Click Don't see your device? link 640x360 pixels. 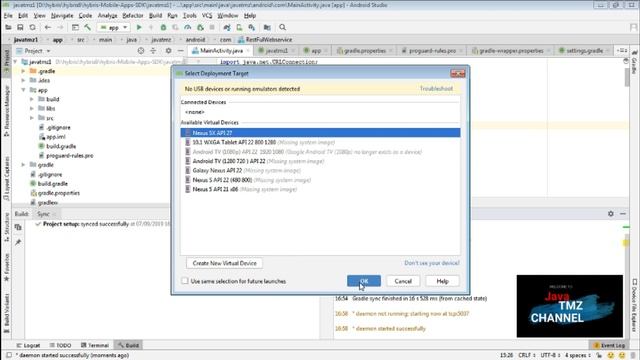[x=431, y=263]
